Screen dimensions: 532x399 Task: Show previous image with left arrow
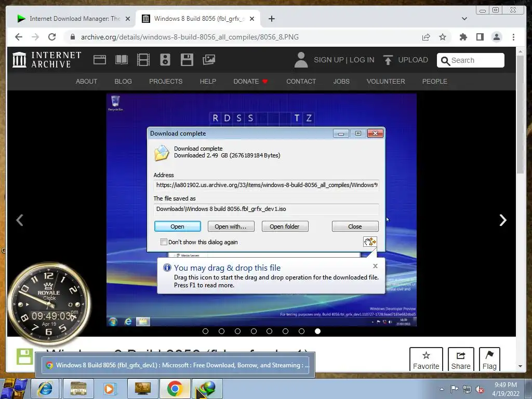click(x=20, y=220)
